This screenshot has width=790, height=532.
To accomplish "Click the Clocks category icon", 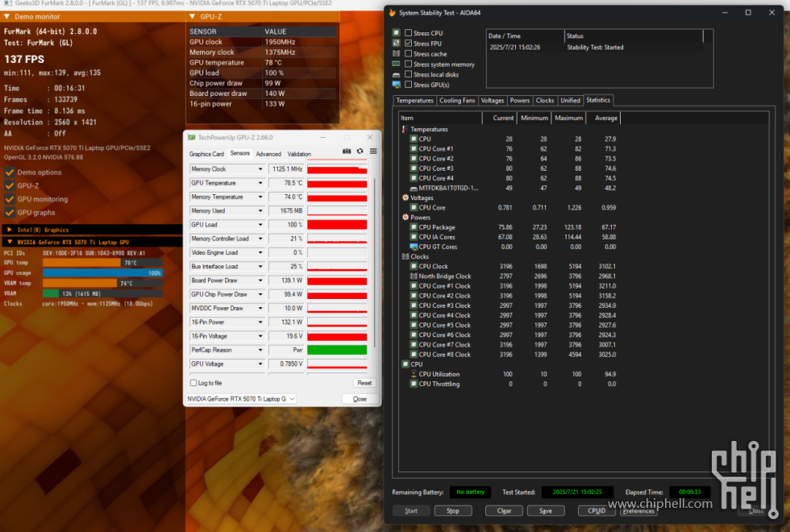I will coord(405,256).
